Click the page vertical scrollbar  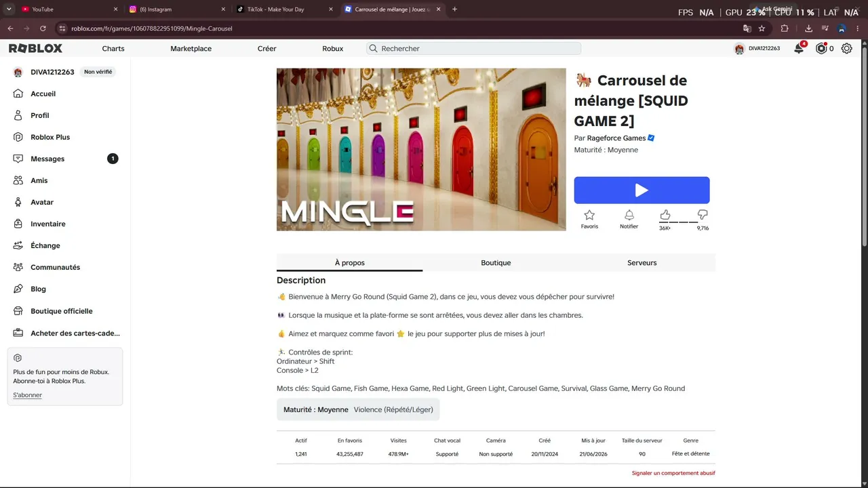click(x=864, y=146)
